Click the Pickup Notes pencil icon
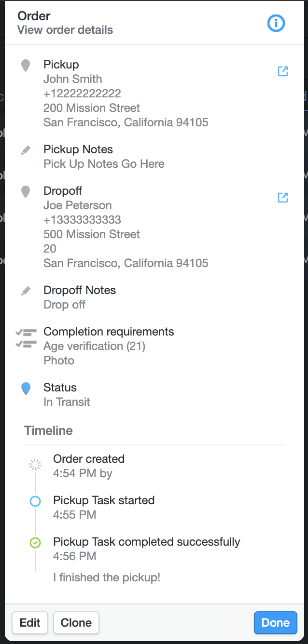This screenshot has height=644, width=308. [26, 150]
